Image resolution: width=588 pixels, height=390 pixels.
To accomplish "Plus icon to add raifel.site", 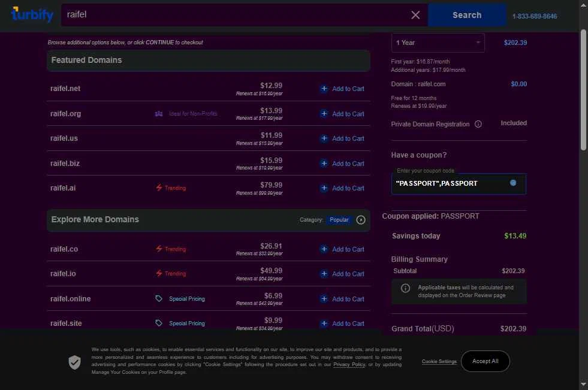I will (324, 324).
